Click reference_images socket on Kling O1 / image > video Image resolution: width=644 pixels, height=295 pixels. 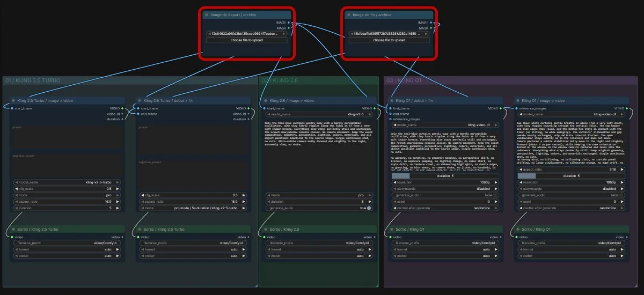coord(517,108)
